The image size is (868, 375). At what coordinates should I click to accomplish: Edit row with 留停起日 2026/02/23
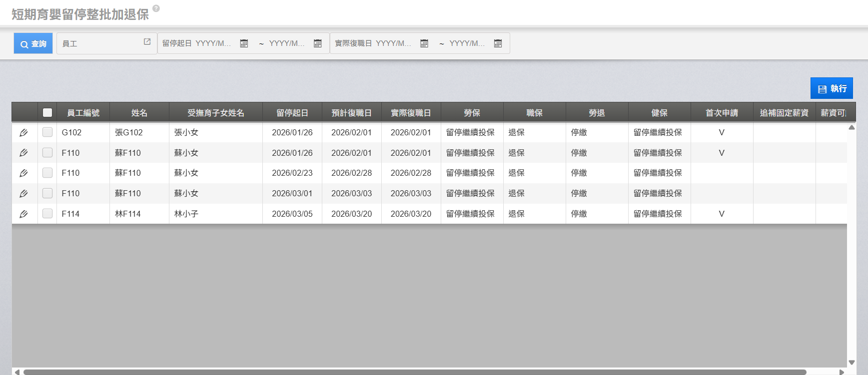(x=23, y=173)
